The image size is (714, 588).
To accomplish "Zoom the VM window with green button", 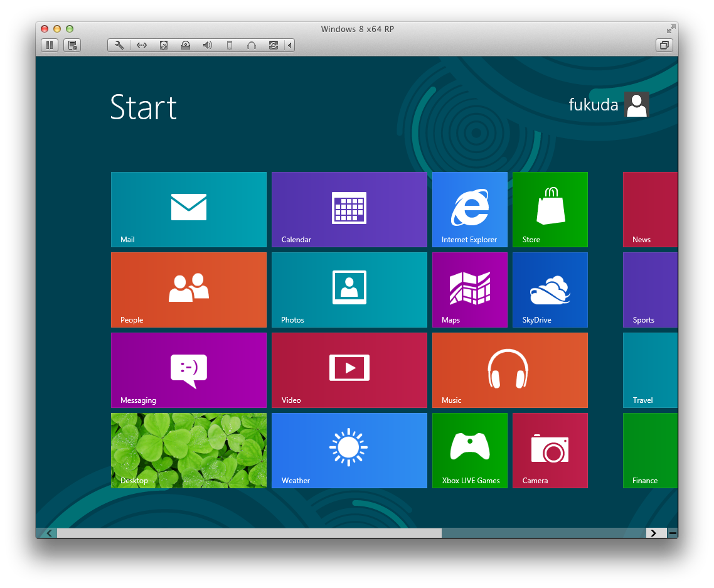I will tap(70, 29).
